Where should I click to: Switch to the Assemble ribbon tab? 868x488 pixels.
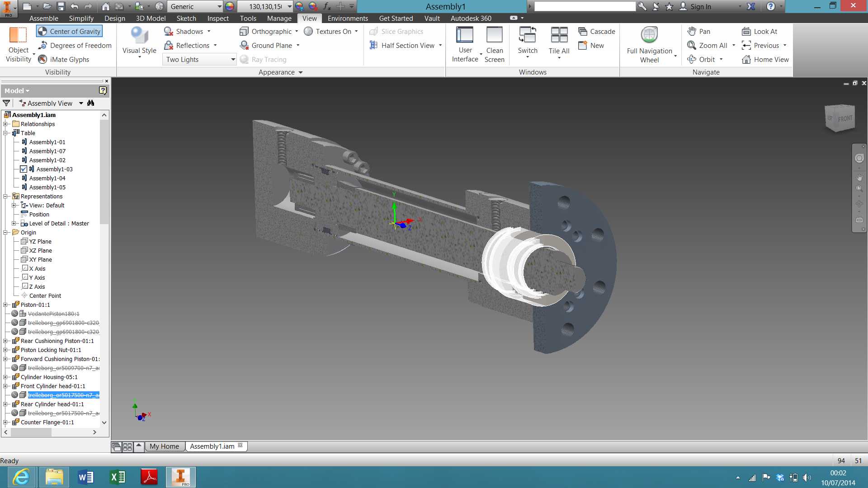43,18
